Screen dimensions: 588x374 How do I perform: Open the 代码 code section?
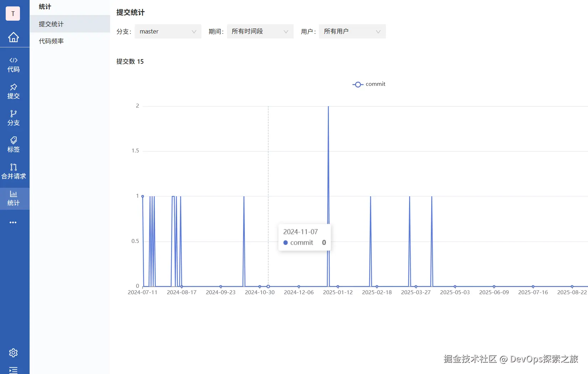click(x=14, y=65)
